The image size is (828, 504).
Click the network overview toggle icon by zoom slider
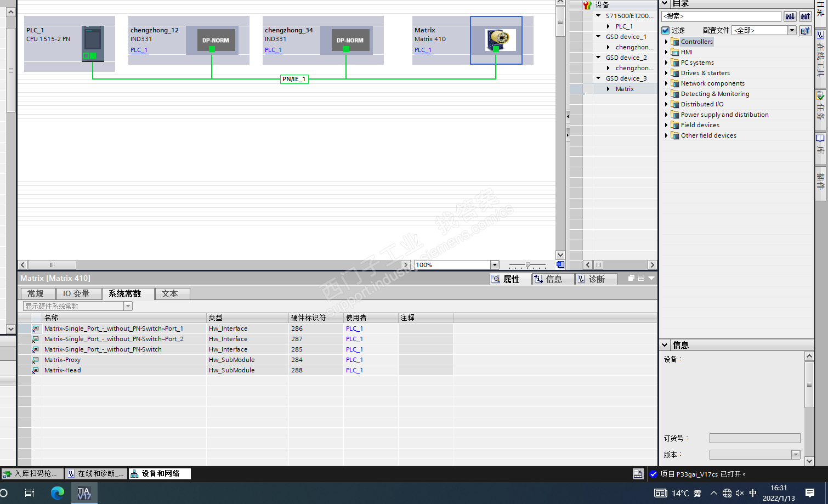pyautogui.click(x=560, y=264)
